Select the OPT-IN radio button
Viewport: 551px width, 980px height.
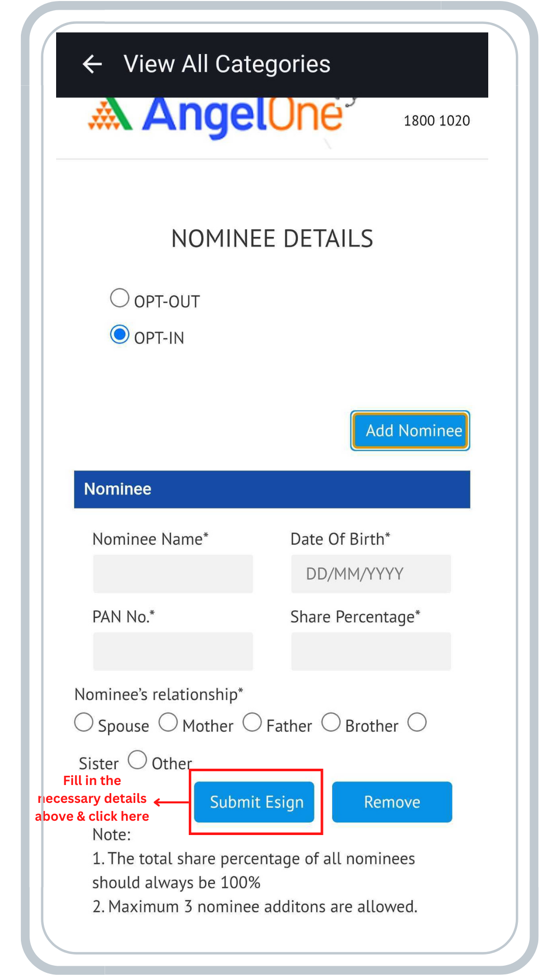(x=120, y=335)
